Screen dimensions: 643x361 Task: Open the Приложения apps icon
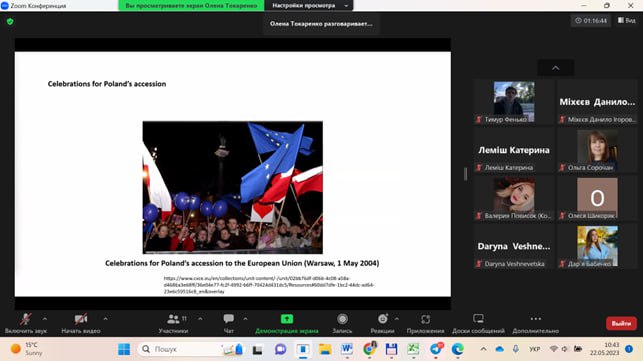pos(425,319)
